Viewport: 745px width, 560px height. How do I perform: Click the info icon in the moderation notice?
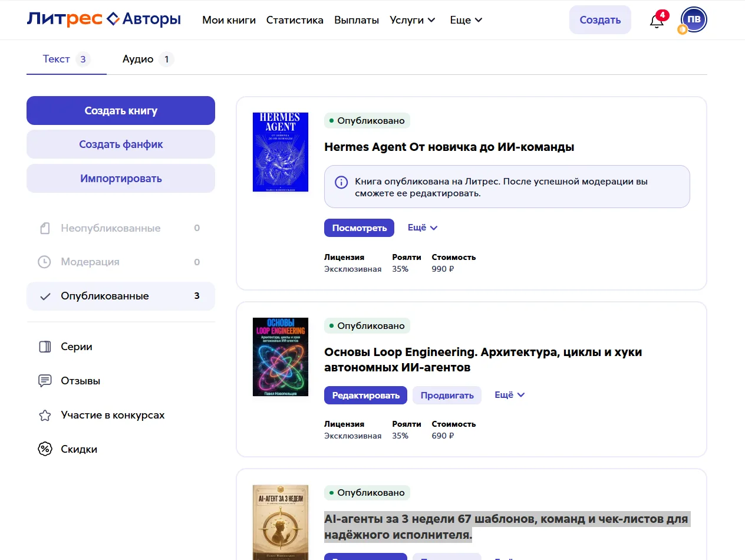341,182
